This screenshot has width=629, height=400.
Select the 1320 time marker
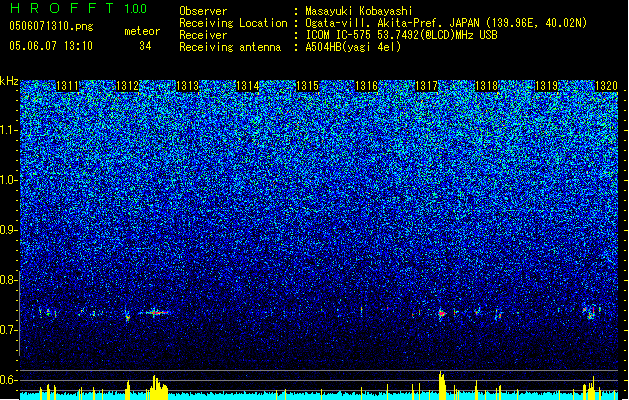(x=606, y=86)
